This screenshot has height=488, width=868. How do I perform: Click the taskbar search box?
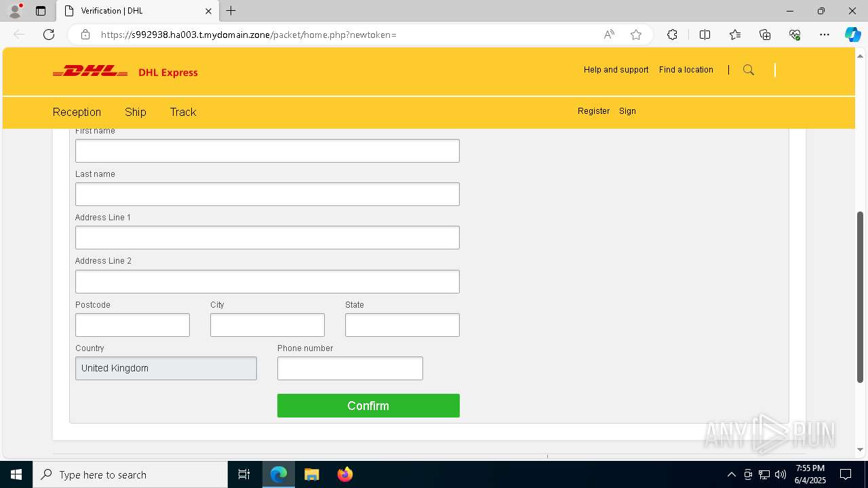(x=130, y=474)
